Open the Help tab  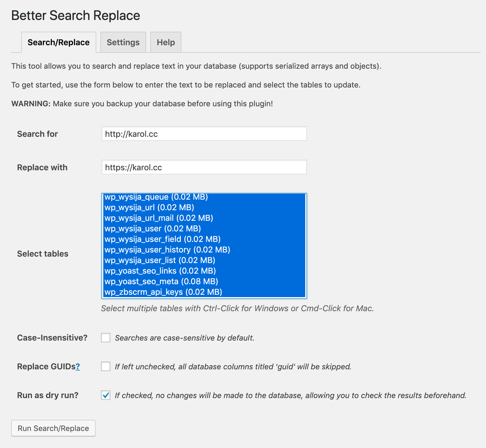click(166, 42)
